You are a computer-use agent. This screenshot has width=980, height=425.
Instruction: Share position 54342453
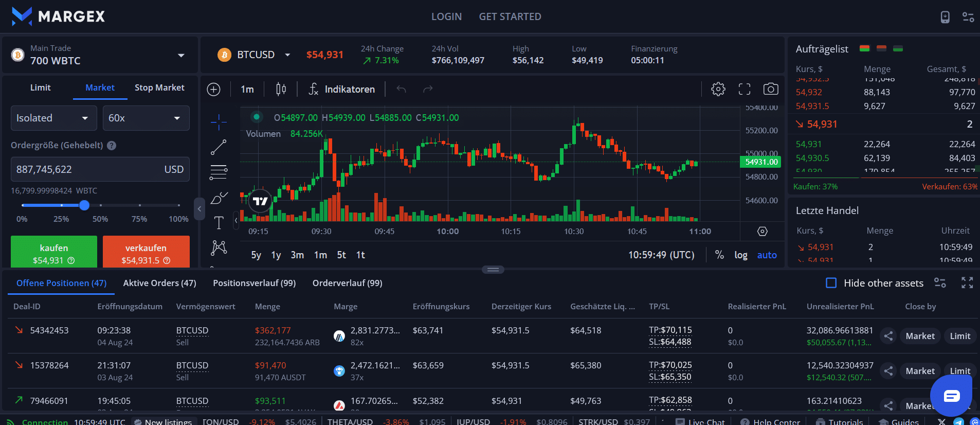coord(888,336)
